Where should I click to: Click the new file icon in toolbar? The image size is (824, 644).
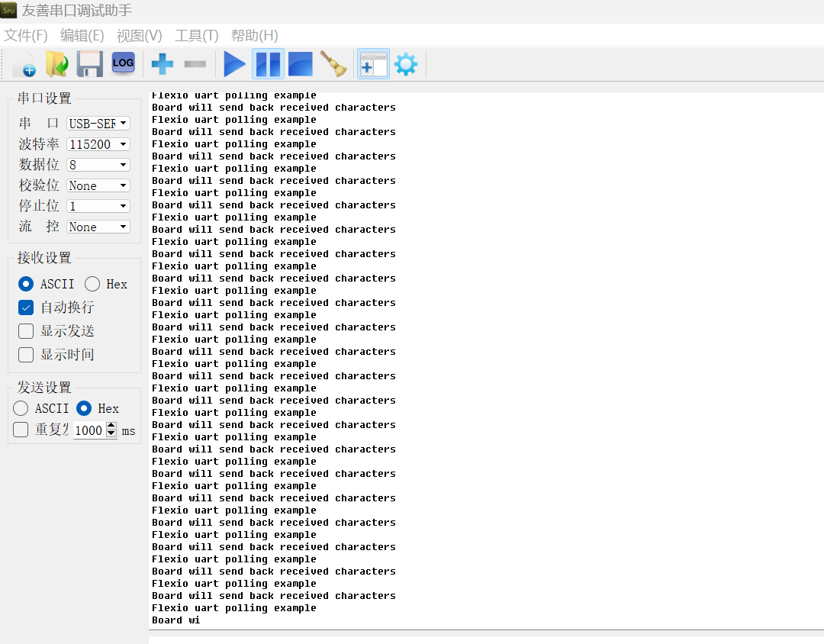point(24,64)
